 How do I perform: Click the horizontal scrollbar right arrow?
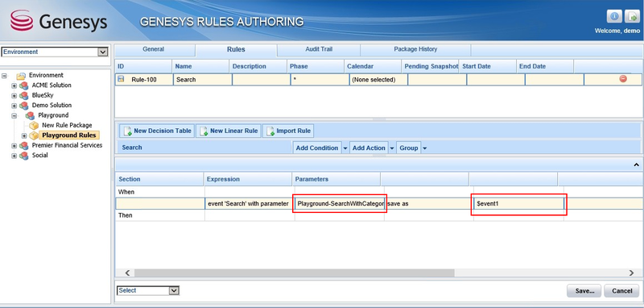[x=631, y=273]
